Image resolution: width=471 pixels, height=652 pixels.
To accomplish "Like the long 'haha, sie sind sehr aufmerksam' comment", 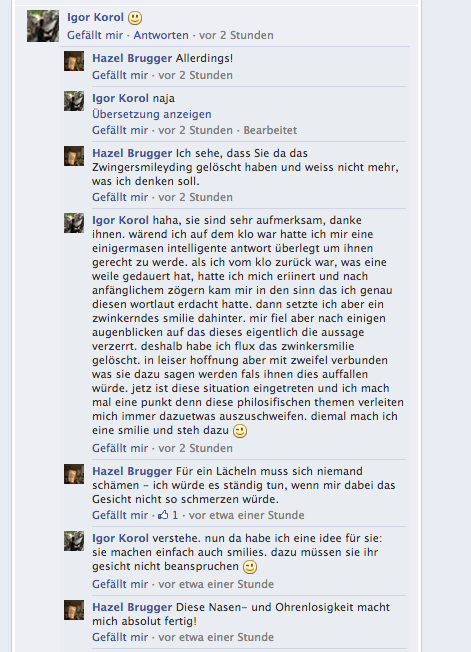I will pos(120,448).
